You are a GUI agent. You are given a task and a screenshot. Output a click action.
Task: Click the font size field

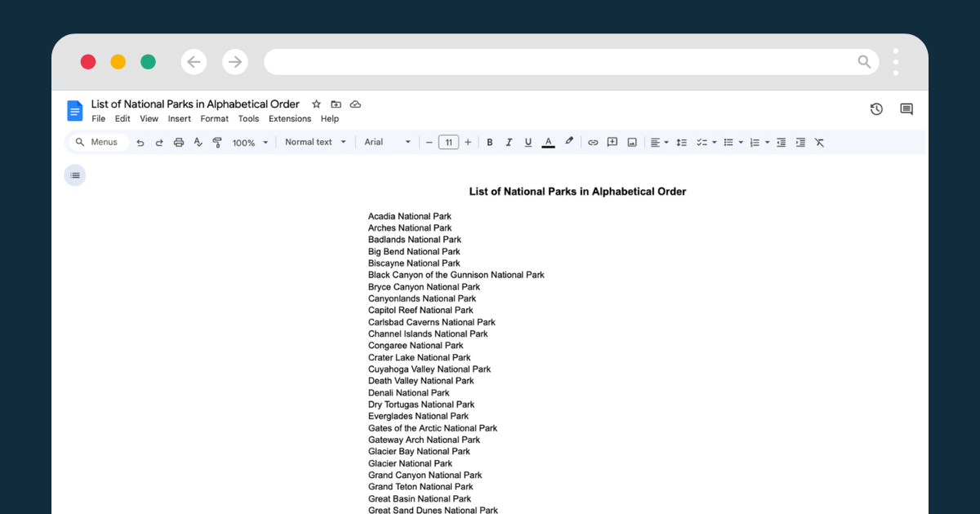[448, 143]
